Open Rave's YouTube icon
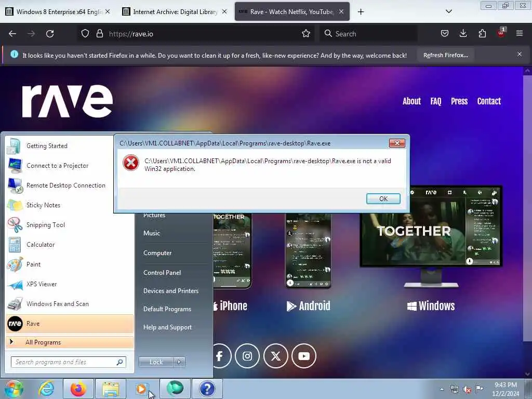 tap(303, 356)
